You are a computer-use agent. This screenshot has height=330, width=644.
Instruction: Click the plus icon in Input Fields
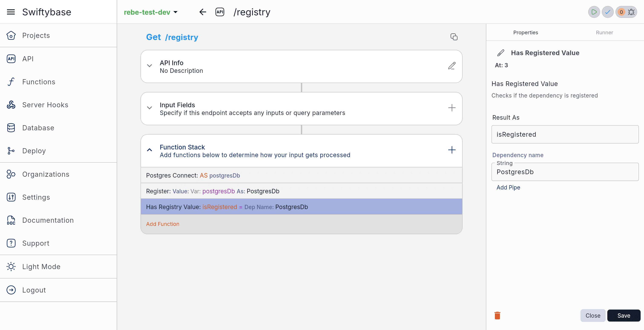(x=451, y=108)
